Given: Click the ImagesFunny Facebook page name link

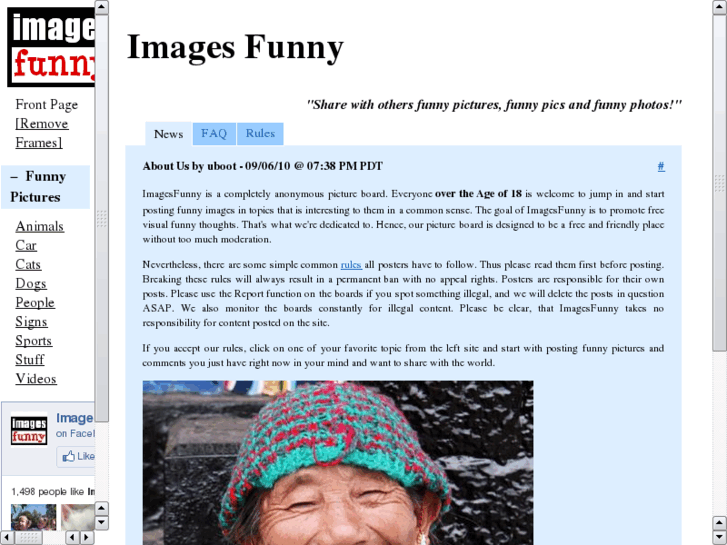Looking at the screenshot, I should coord(75,418).
